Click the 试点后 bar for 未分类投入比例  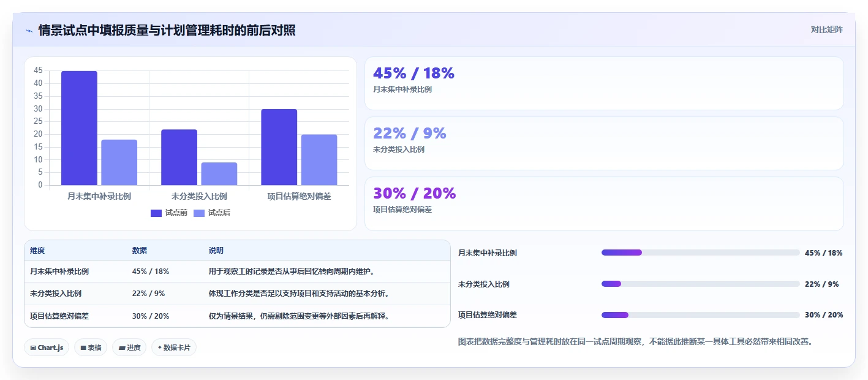click(x=219, y=174)
